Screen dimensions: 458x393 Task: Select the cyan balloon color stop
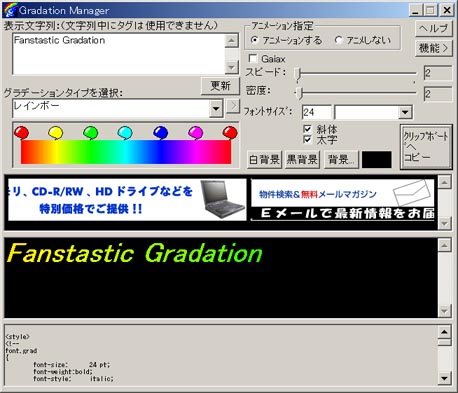click(125, 133)
